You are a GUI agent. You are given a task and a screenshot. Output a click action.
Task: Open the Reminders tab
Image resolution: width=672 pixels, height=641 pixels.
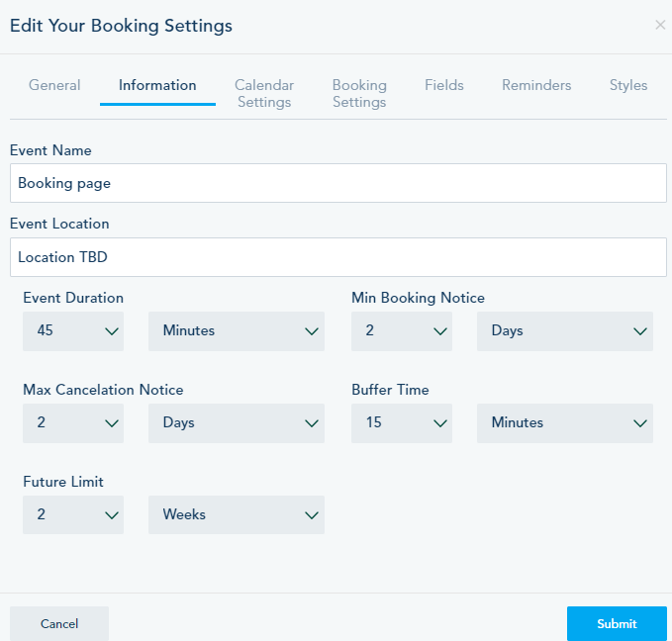pyautogui.click(x=536, y=86)
